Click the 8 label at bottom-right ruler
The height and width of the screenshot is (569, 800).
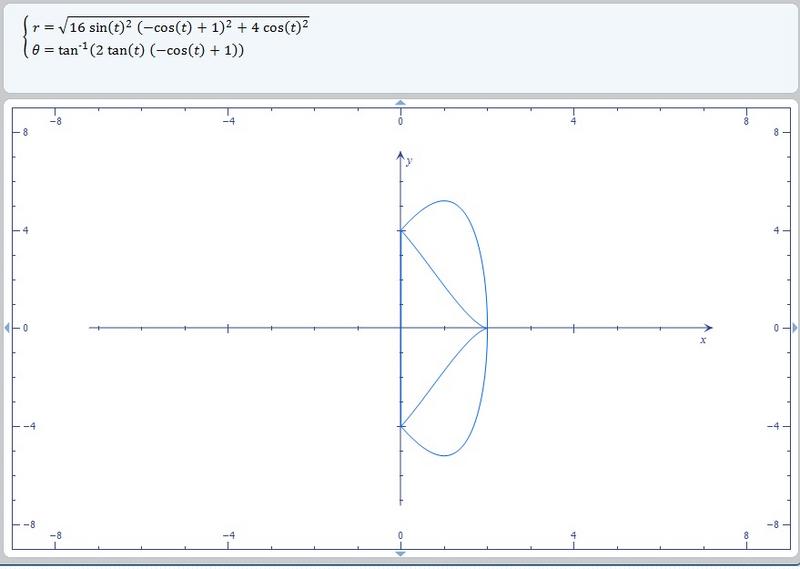point(747,535)
